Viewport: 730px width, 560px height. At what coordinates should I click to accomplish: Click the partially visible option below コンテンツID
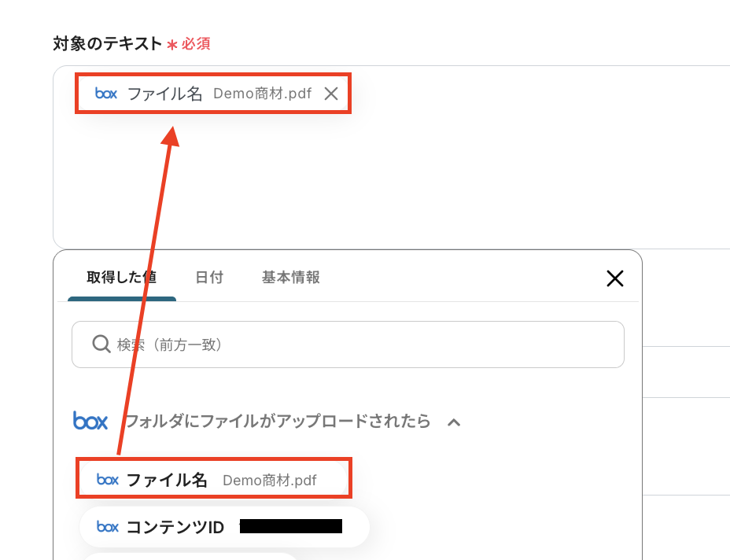tap(189, 556)
